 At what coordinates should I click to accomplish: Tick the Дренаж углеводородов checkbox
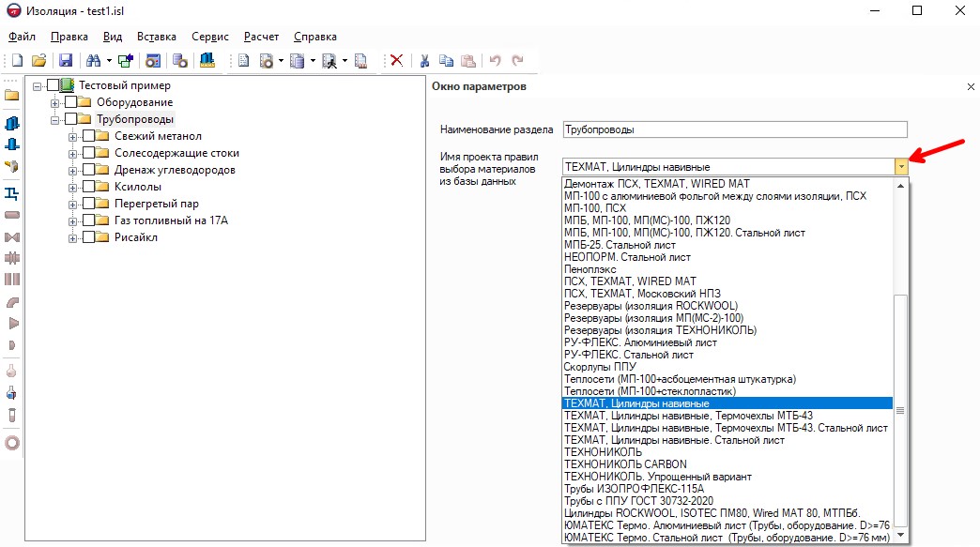point(89,169)
